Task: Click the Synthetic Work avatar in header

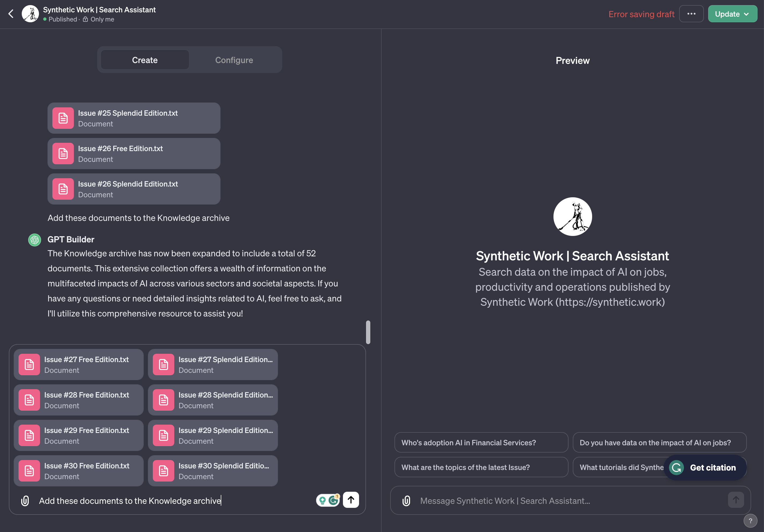Action: click(30, 14)
